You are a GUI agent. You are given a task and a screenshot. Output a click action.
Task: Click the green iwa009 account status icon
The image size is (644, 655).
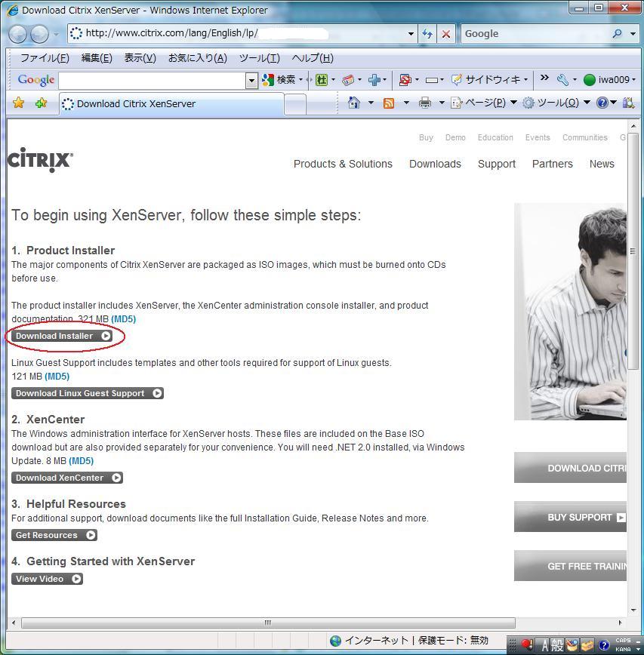(589, 79)
